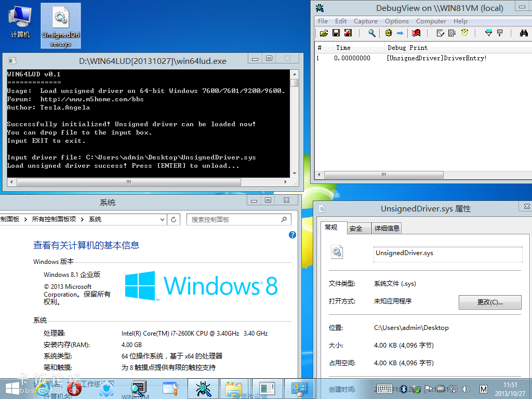Screen dimensions: 532x399
Task: Click the Find binoculars icon in DebugView
Action: 524,33
